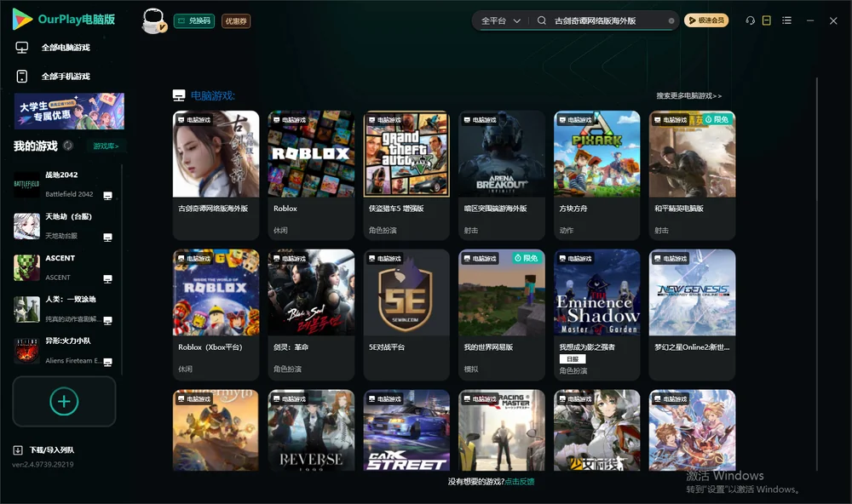Clear the search box text
This screenshot has width=852, height=504.
671,21
